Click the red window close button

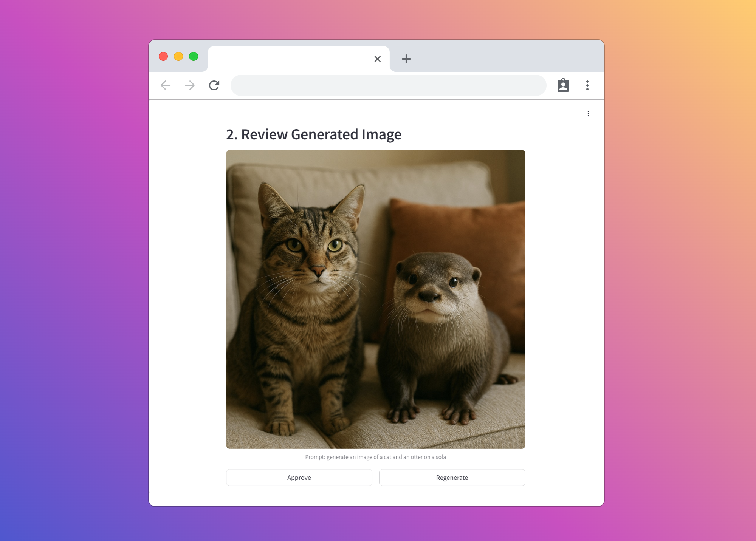tap(163, 56)
